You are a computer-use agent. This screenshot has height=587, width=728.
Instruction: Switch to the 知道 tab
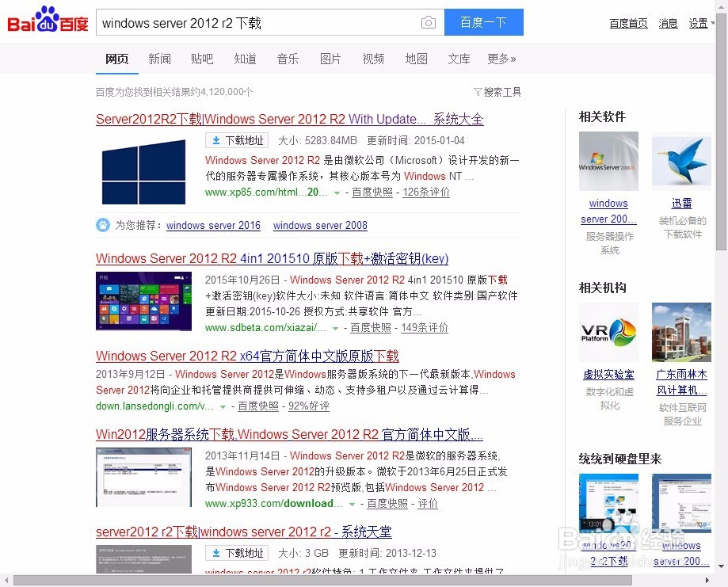tap(245, 59)
